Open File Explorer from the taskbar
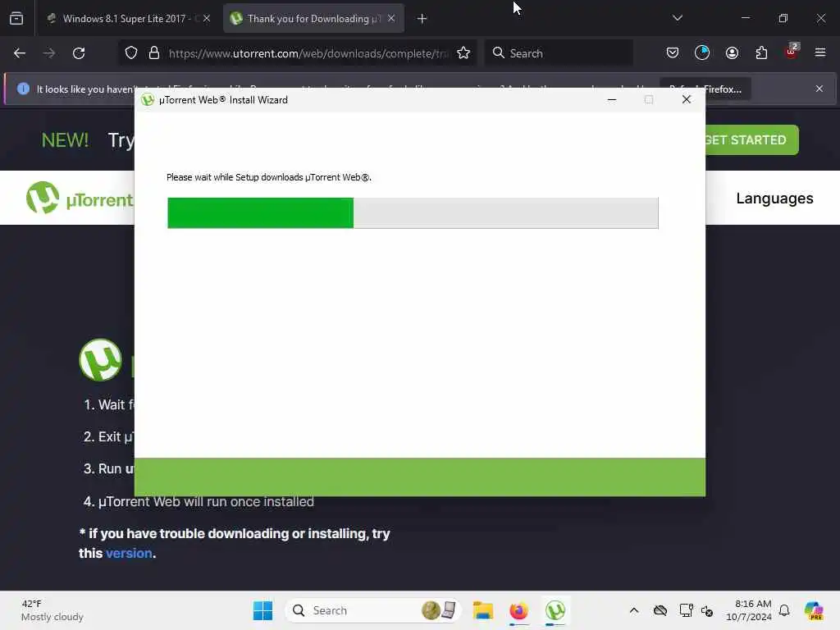The height and width of the screenshot is (630, 840). (482, 610)
